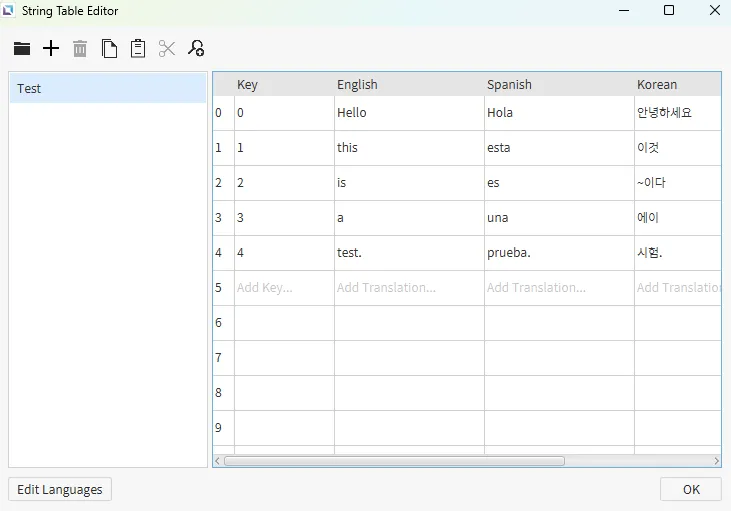Click the trash can delete icon
Screen dimensions: 731x511
(80, 48)
